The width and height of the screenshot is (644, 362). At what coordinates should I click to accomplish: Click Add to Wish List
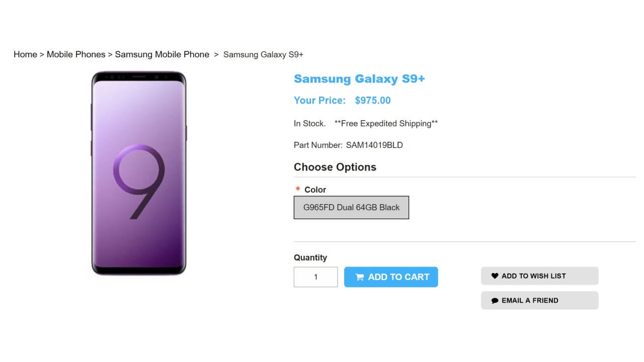(539, 276)
